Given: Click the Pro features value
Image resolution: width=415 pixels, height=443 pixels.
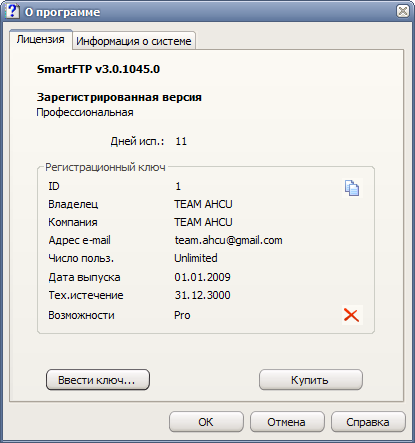Looking at the screenshot, I should pyautogui.click(x=182, y=315).
